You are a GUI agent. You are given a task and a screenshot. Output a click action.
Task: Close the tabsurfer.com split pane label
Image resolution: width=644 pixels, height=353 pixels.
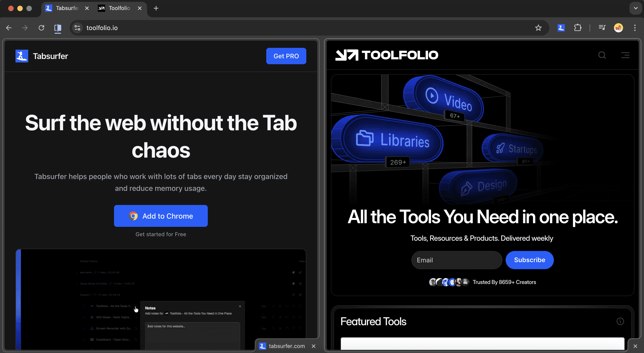[x=314, y=346]
